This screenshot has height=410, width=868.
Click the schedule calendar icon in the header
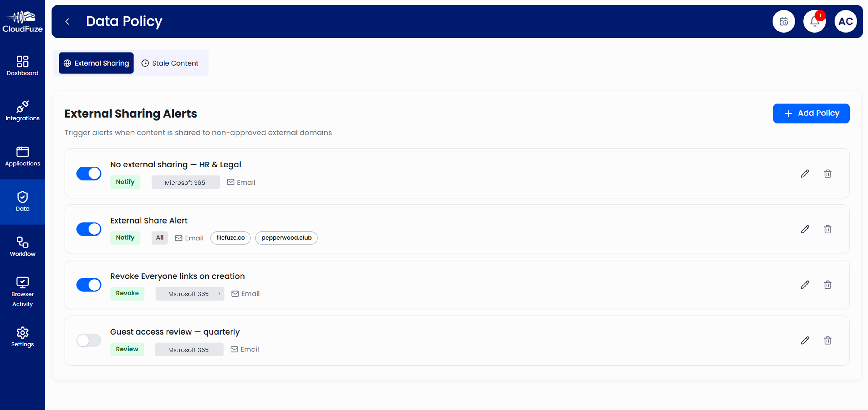(x=783, y=21)
